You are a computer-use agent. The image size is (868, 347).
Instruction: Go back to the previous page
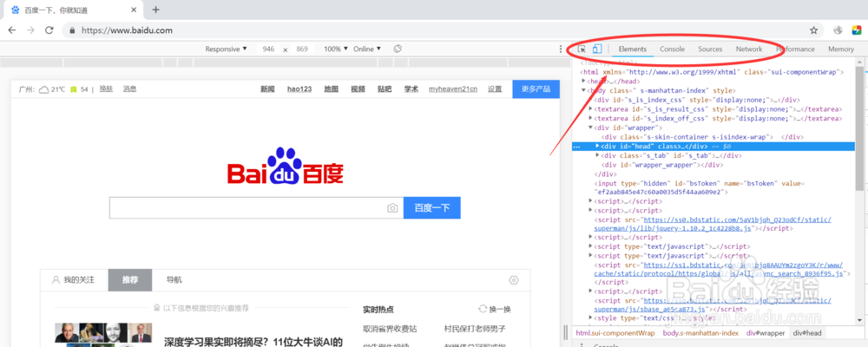[12, 30]
